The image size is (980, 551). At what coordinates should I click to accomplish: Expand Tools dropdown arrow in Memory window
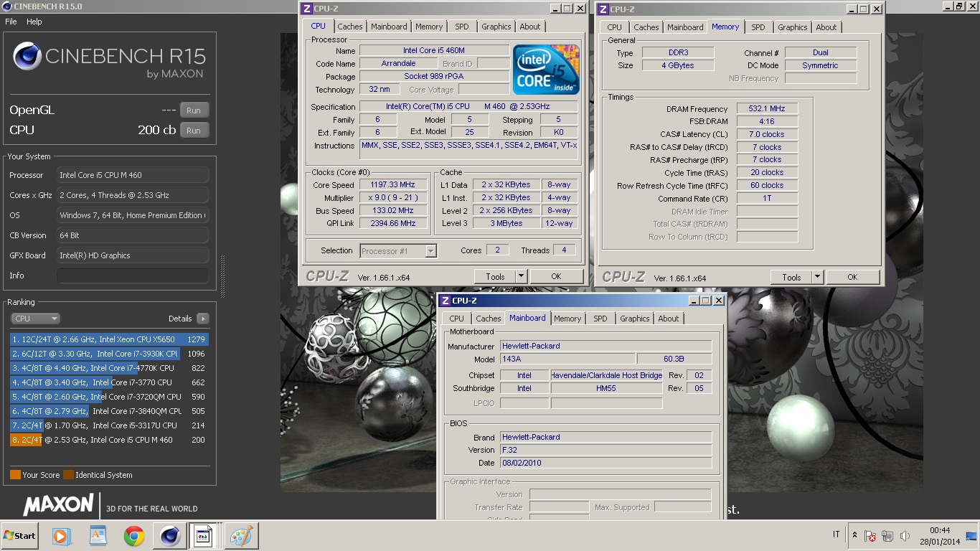[x=818, y=278]
